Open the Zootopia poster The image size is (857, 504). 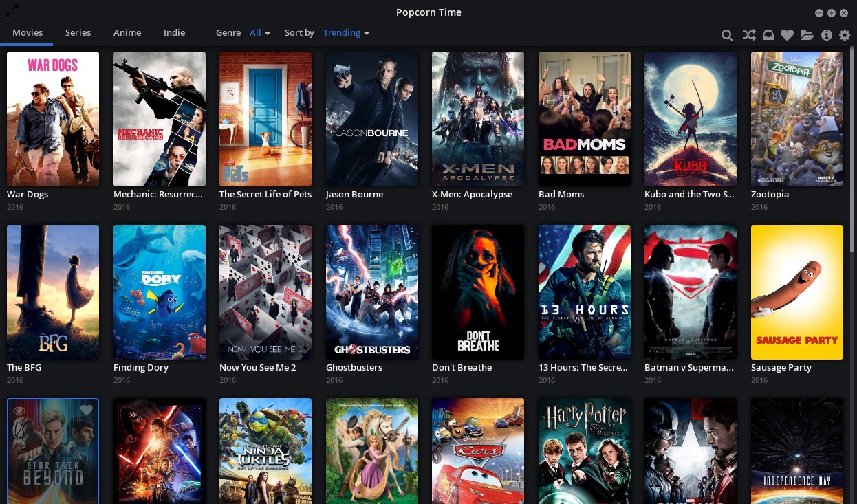click(797, 119)
